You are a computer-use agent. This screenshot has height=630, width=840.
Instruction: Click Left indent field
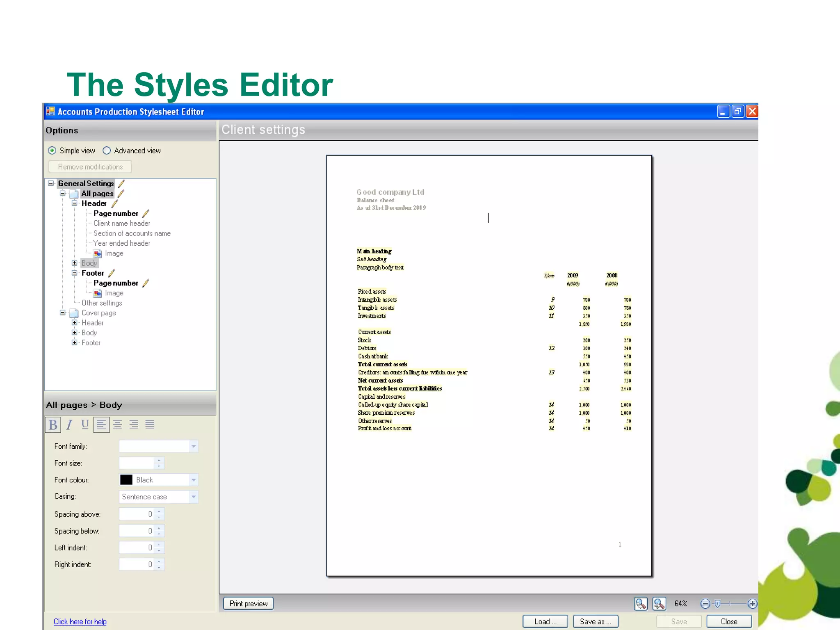pyautogui.click(x=137, y=548)
